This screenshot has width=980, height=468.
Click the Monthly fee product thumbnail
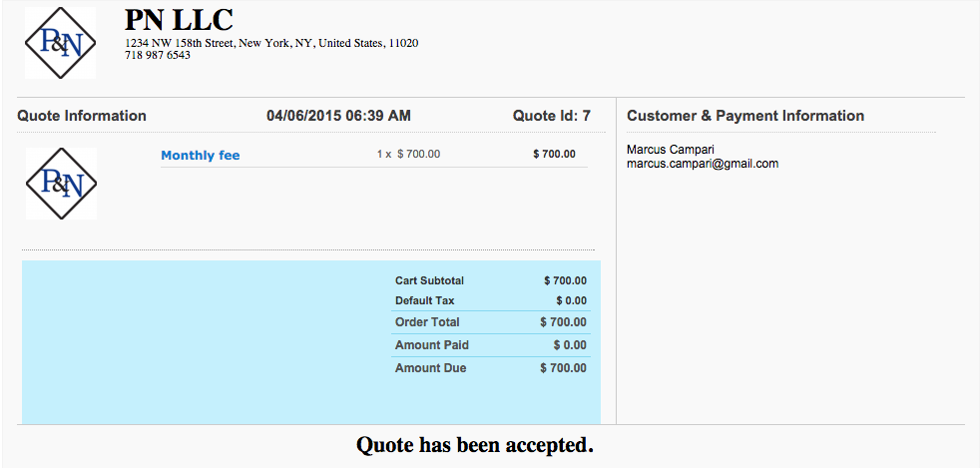pyautogui.click(x=61, y=184)
